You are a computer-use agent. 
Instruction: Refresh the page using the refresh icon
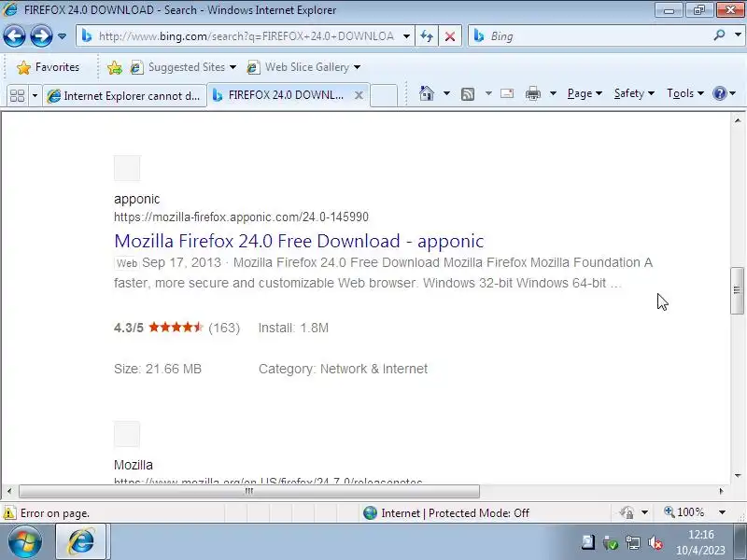coord(427,36)
